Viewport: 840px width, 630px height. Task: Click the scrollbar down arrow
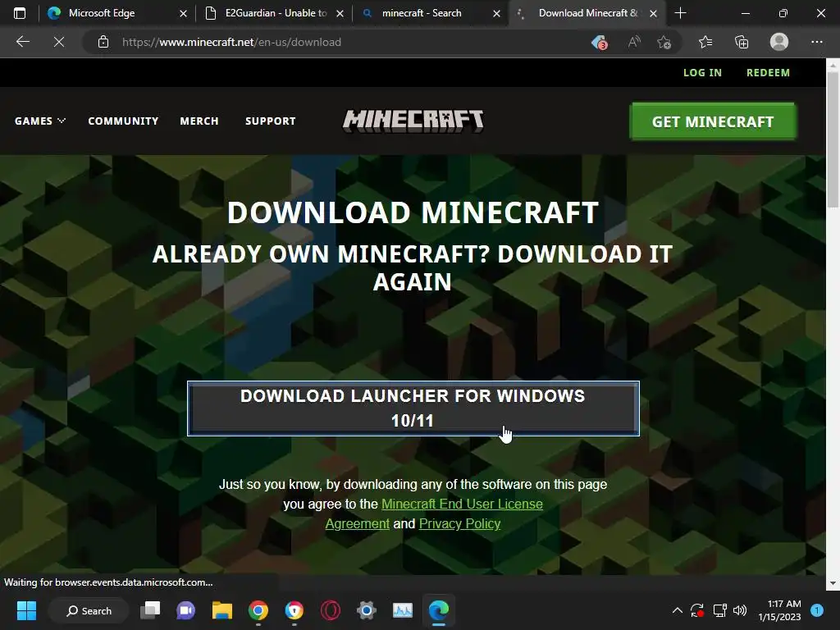[x=833, y=583]
